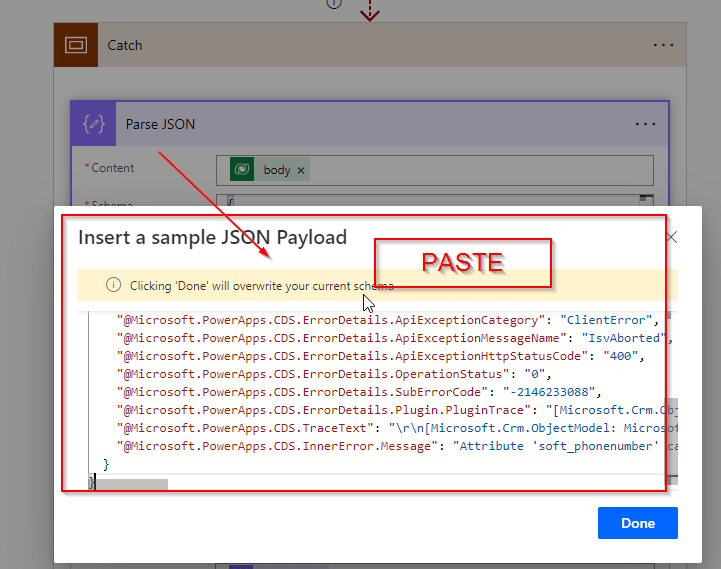Click the horizontal scrollbar of the payload editor
This screenshot has height=569, width=721.
tap(132, 483)
